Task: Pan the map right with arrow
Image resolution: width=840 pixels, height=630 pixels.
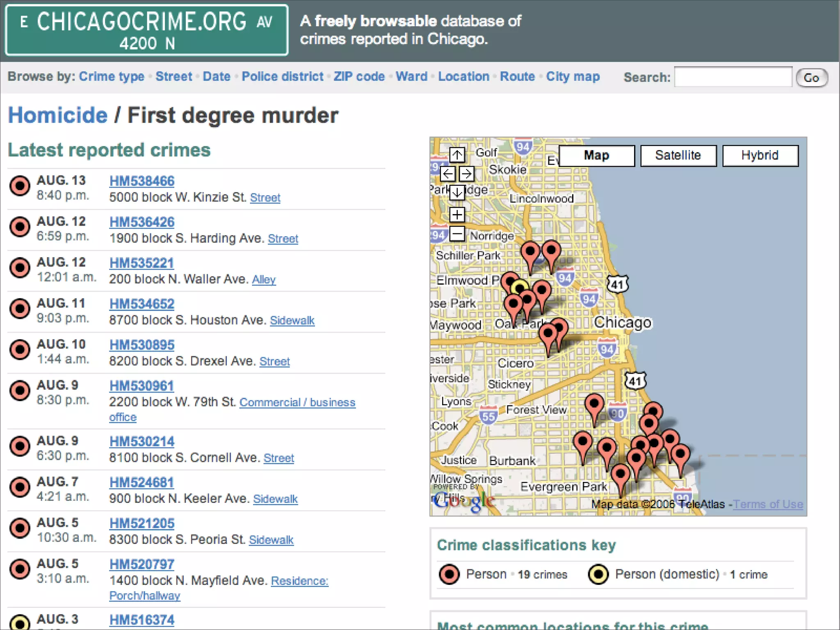Action: pyautogui.click(x=466, y=174)
